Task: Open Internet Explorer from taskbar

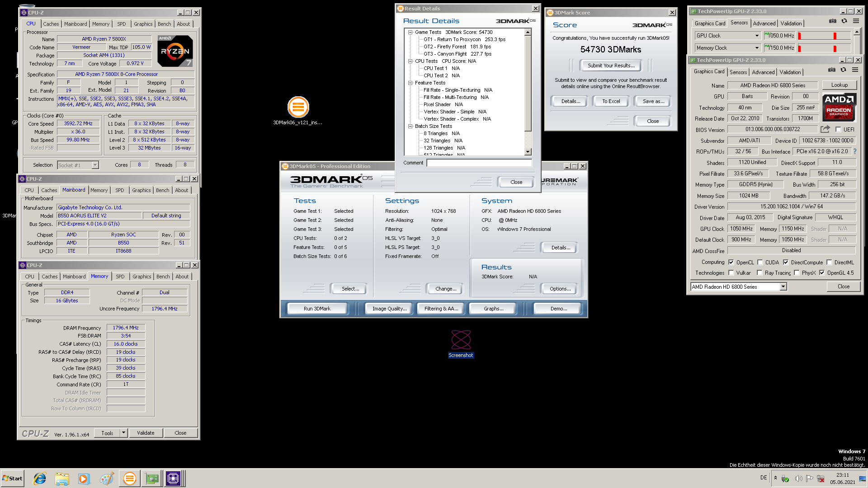Action: (40, 479)
